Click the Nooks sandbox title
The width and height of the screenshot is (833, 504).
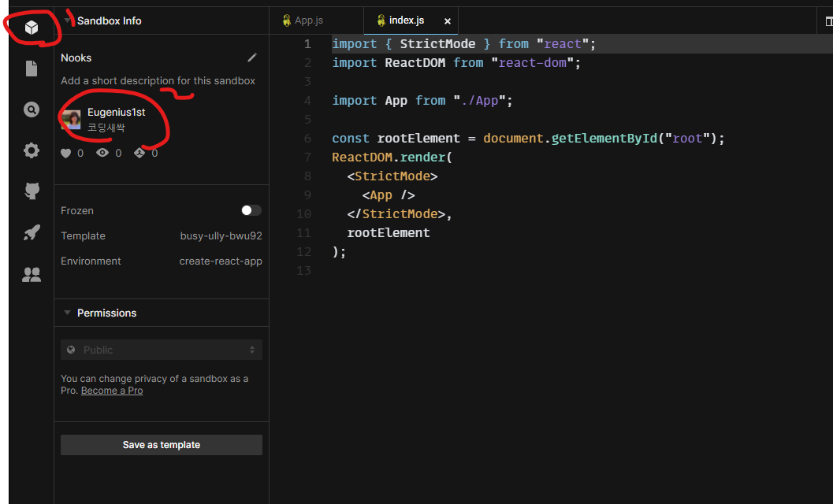pos(76,58)
